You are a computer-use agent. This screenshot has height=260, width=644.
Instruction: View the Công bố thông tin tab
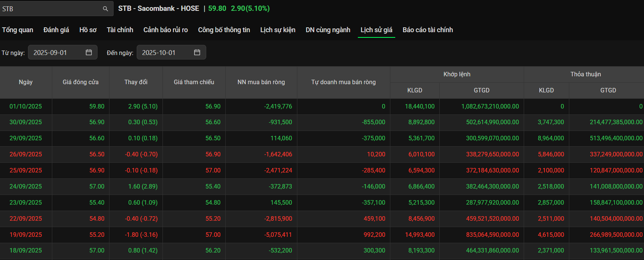pyautogui.click(x=224, y=30)
